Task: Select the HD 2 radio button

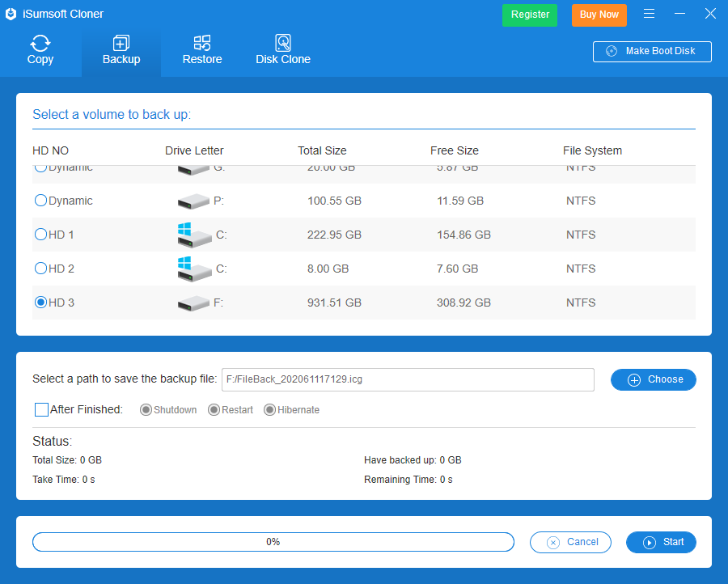Action: click(x=40, y=269)
